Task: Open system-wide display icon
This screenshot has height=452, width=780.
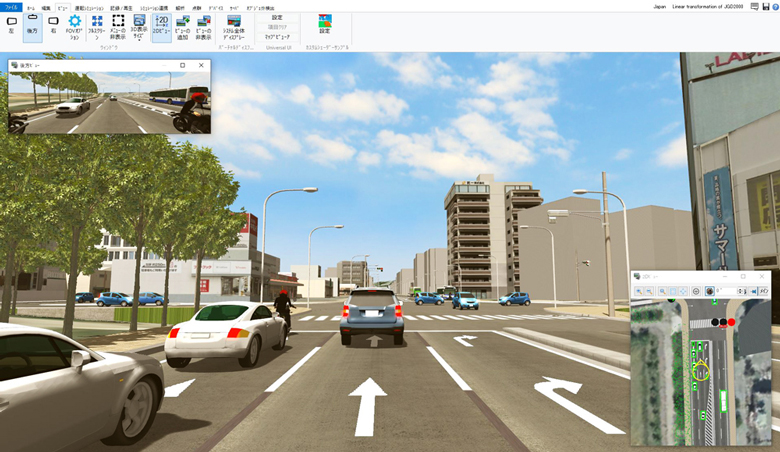Action: click(233, 27)
